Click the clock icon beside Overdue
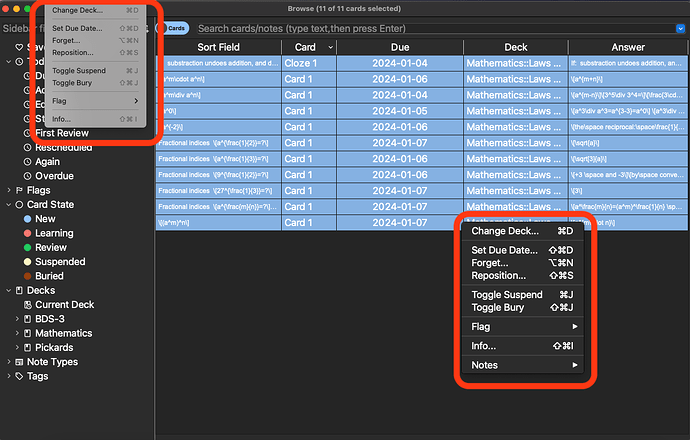The width and height of the screenshot is (690, 440). click(x=27, y=176)
